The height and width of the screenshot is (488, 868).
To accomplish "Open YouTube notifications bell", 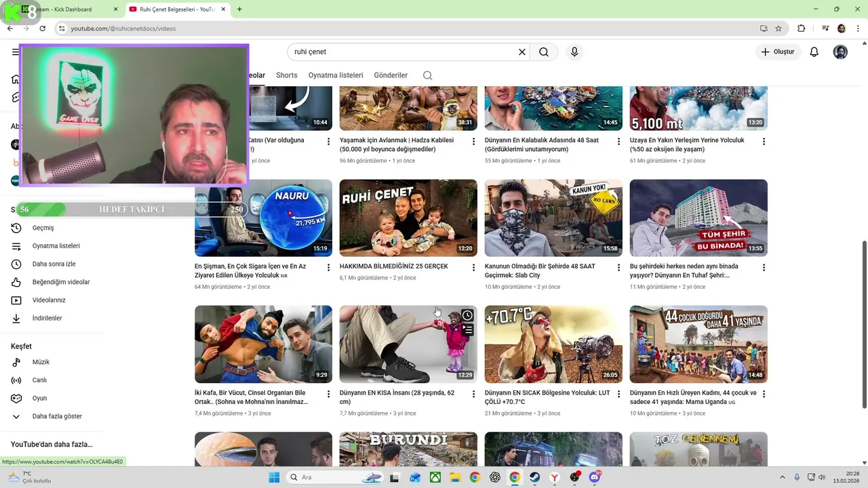I will (814, 52).
